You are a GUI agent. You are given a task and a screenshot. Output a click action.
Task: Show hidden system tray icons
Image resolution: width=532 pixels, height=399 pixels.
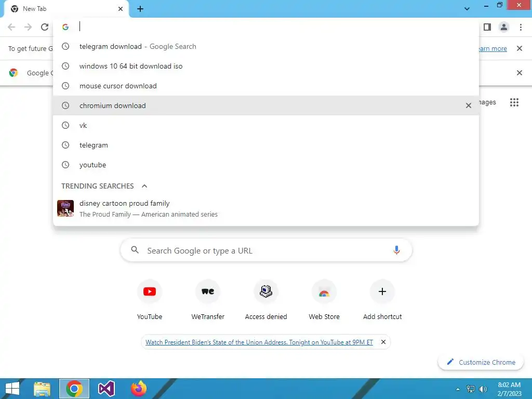click(458, 389)
